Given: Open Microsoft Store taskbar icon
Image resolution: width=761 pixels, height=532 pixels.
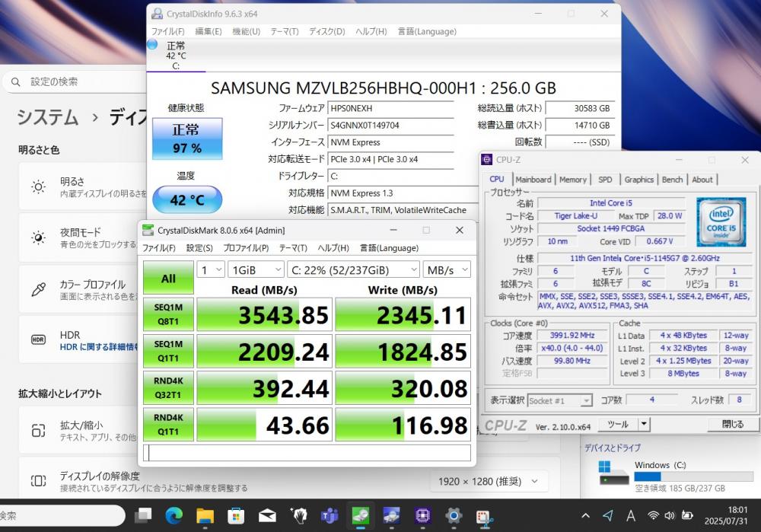Looking at the screenshot, I should point(236,515).
